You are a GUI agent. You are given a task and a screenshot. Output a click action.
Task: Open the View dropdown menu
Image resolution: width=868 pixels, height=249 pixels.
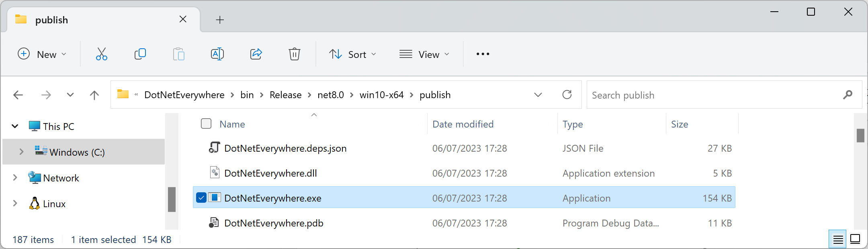tap(424, 54)
